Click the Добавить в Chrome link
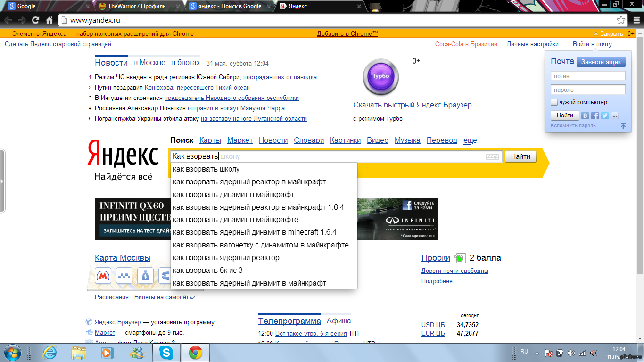Screen dimensions: 644x362 click(x=347, y=33)
